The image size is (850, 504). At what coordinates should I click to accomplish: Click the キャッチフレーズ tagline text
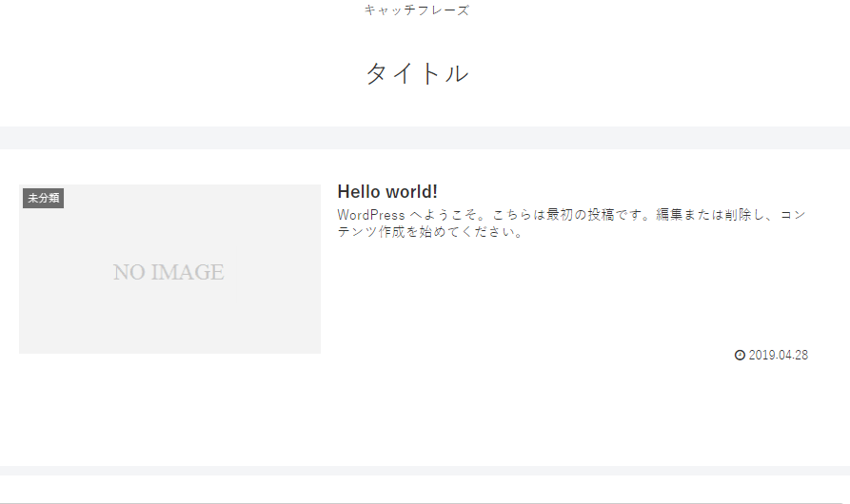[x=416, y=10]
